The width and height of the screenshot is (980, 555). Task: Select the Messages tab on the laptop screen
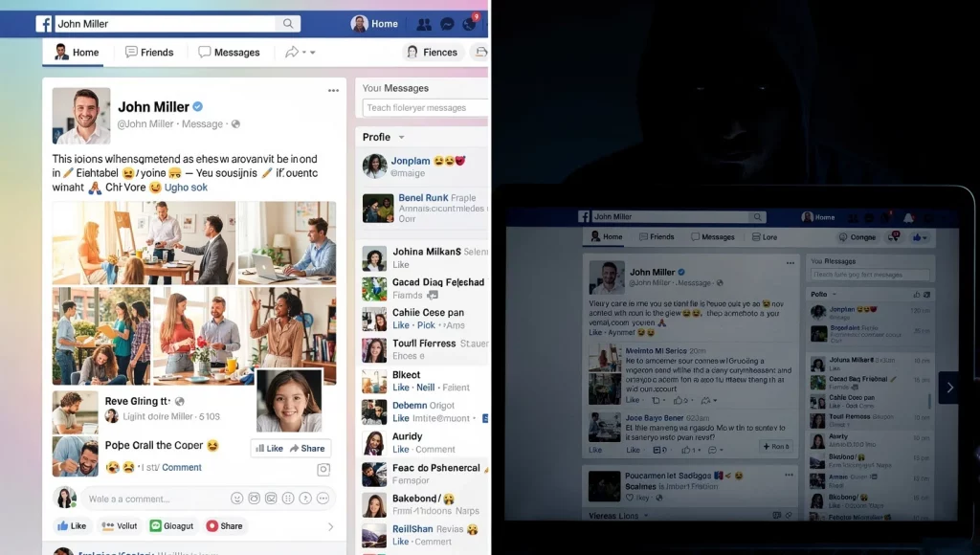pos(712,237)
